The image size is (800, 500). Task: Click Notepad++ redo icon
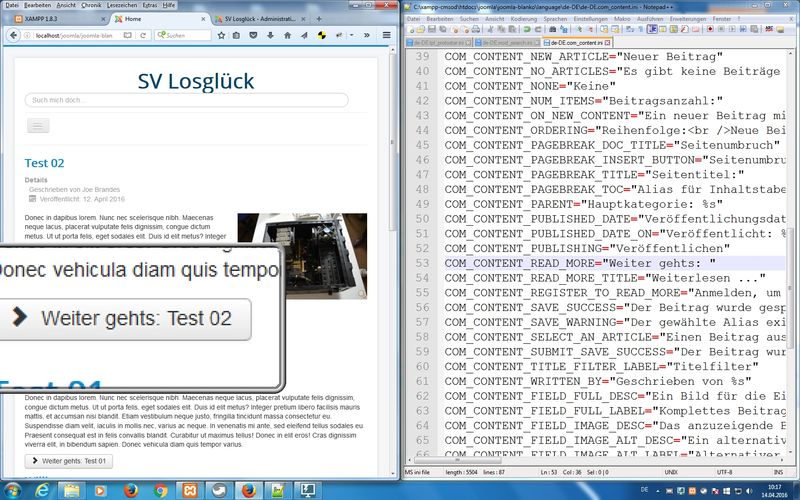pyautogui.click(x=537, y=30)
